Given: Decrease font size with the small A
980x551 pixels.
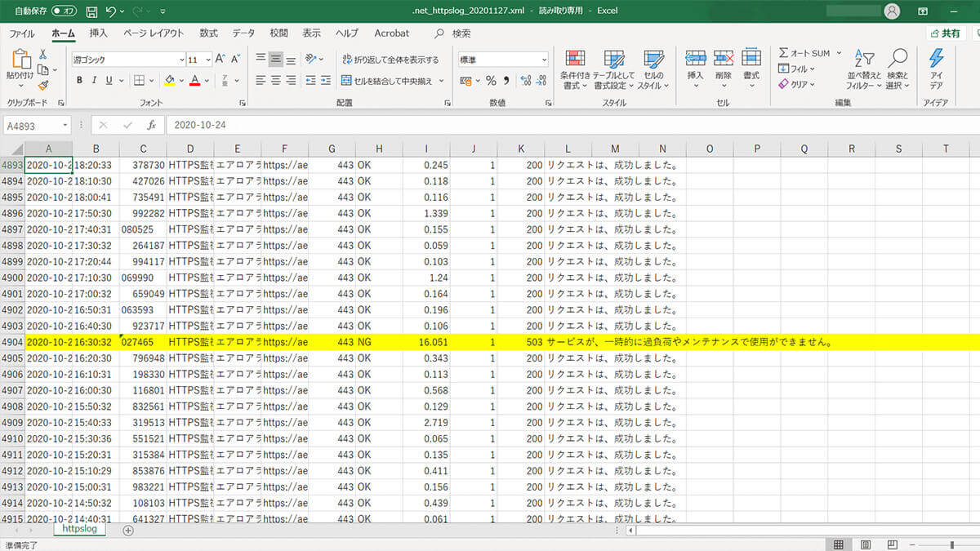Looking at the screenshot, I should coord(236,60).
